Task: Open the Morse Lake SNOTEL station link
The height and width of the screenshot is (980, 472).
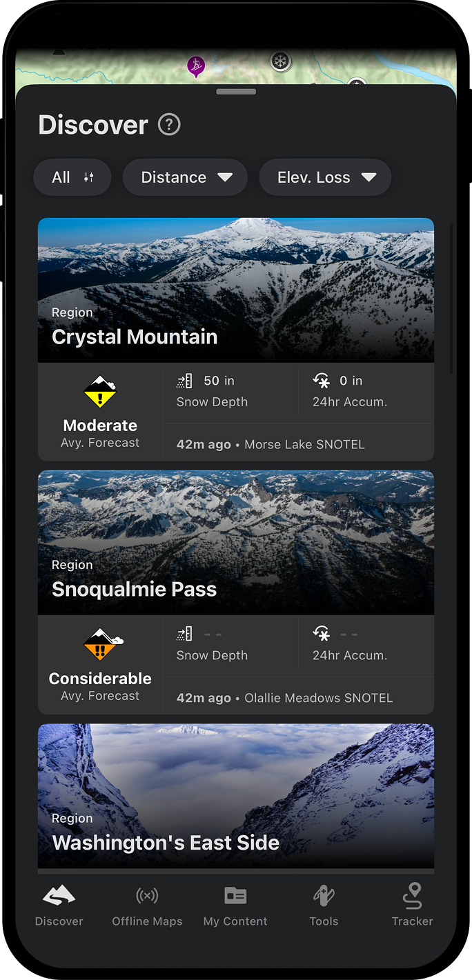Action: tap(304, 445)
